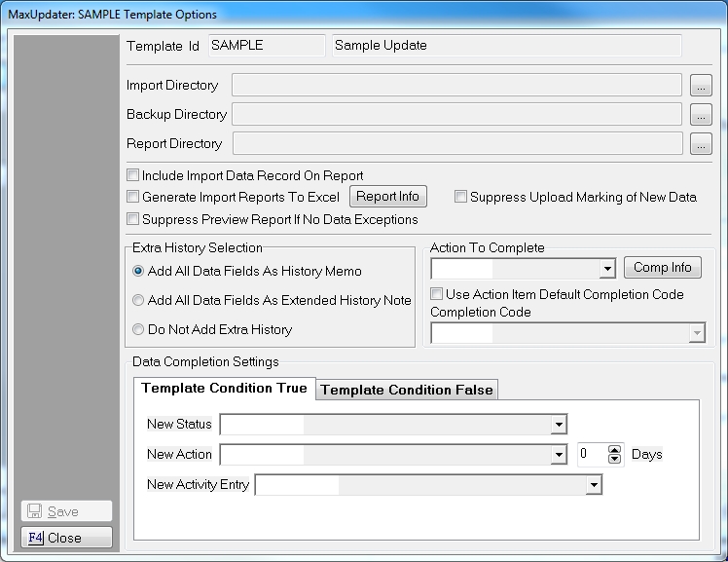Enable Use Action Item Default Completion Code
Screen dimensions: 728x562
[438, 294]
